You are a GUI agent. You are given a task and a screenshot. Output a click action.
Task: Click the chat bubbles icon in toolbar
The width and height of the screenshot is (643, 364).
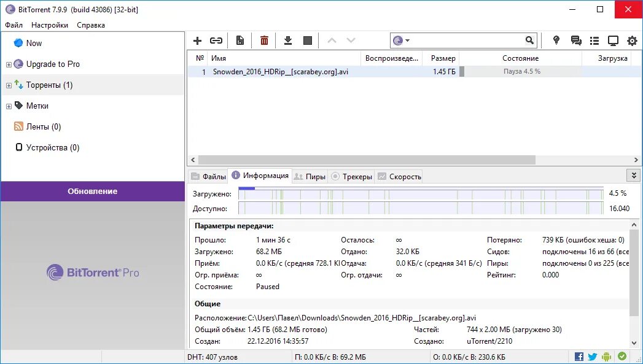coord(575,41)
